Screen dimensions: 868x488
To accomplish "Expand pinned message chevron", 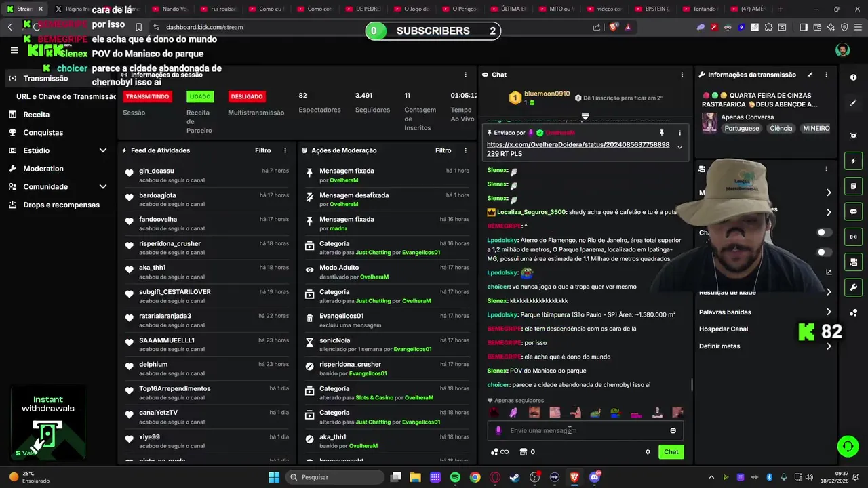I will [x=679, y=148].
